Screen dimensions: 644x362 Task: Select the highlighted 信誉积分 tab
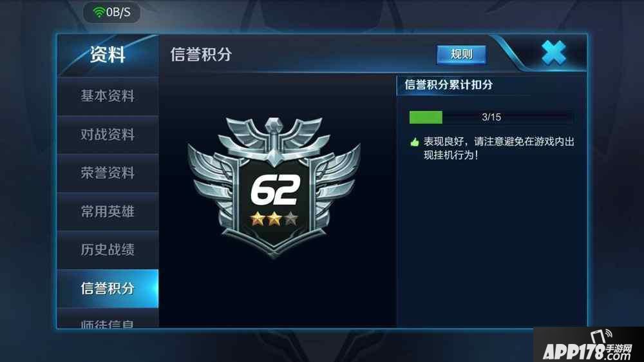pyautogui.click(x=108, y=289)
